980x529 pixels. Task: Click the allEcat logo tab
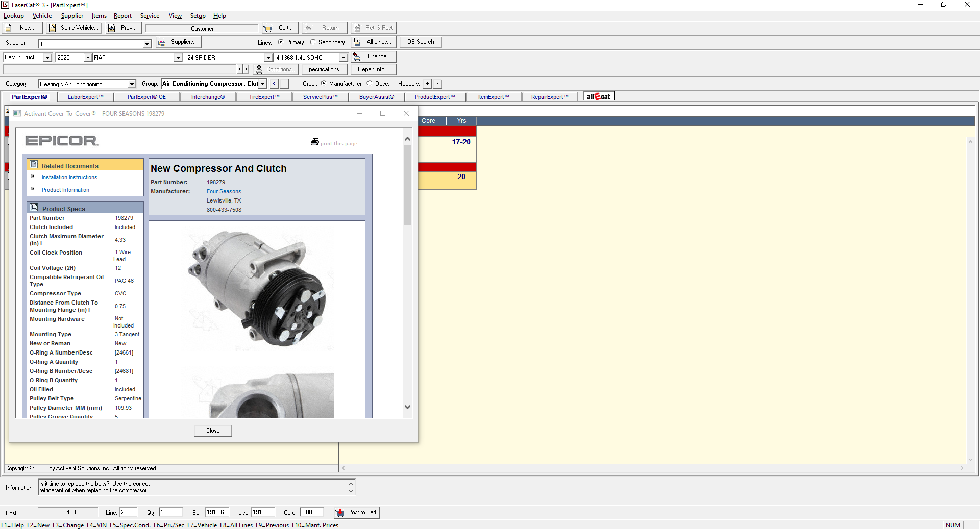pos(599,96)
